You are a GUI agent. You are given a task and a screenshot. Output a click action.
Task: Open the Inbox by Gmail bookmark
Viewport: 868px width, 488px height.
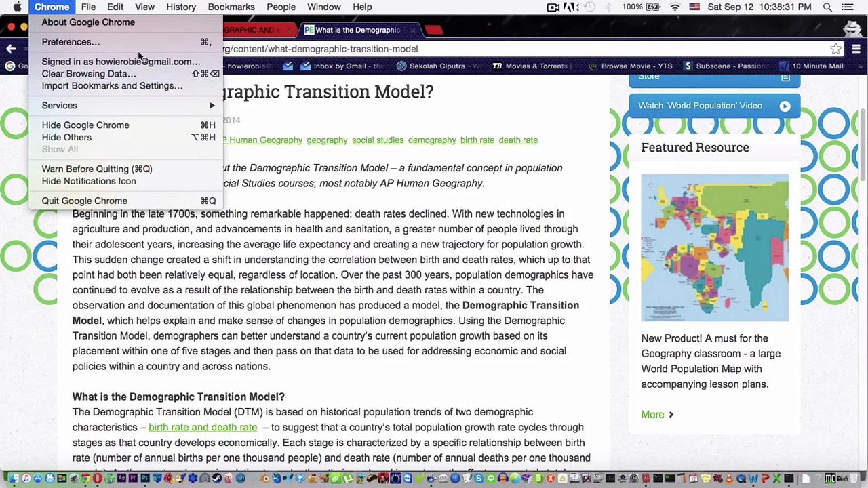click(x=342, y=66)
